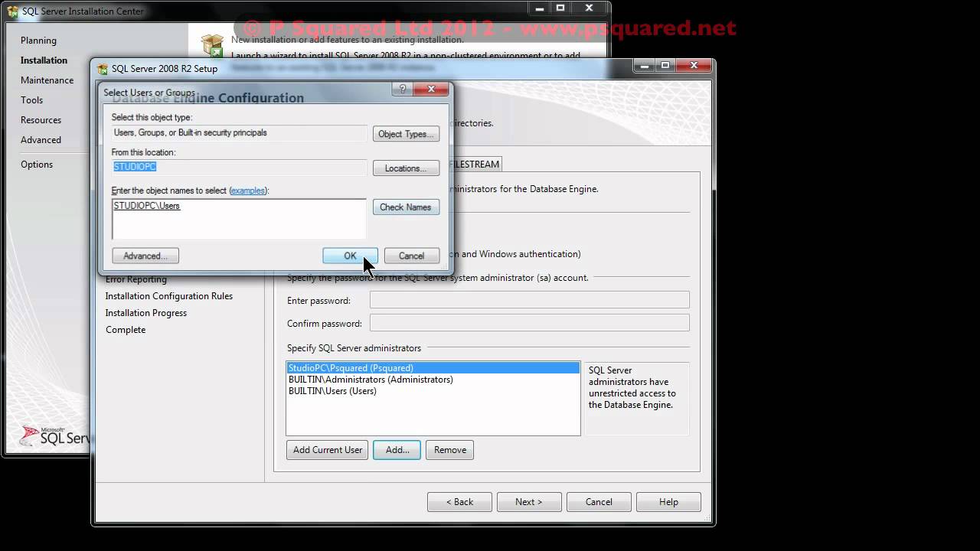Click the Enter password field
The image size is (980, 551).
pyautogui.click(x=529, y=300)
